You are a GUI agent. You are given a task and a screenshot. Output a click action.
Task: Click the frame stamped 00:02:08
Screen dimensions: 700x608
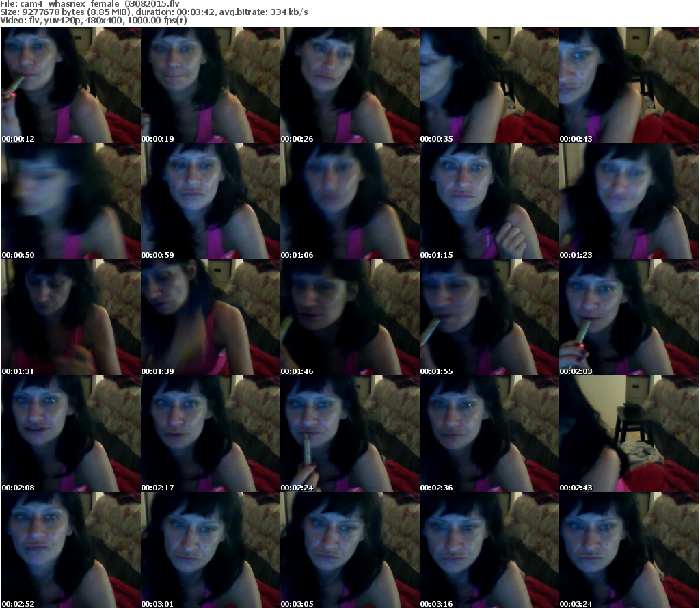pyautogui.click(x=71, y=434)
